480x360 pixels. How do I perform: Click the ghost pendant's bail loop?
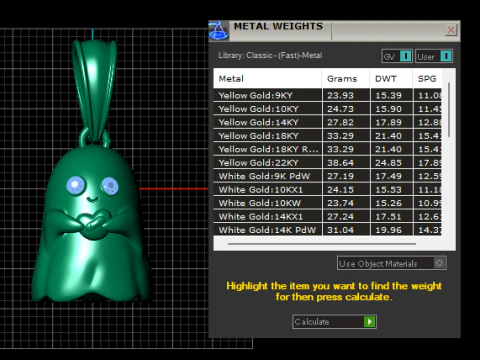click(94, 90)
